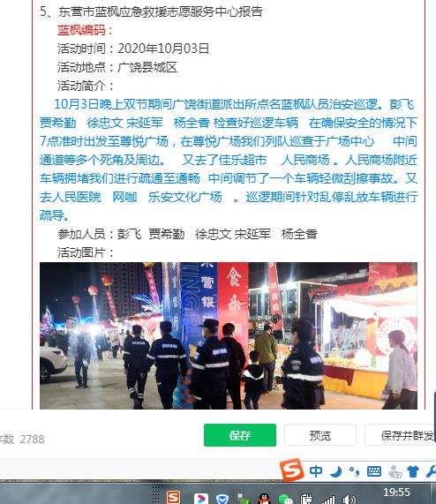
Task: Open QQ penguin icon in system tray
Action: tap(264, 499)
